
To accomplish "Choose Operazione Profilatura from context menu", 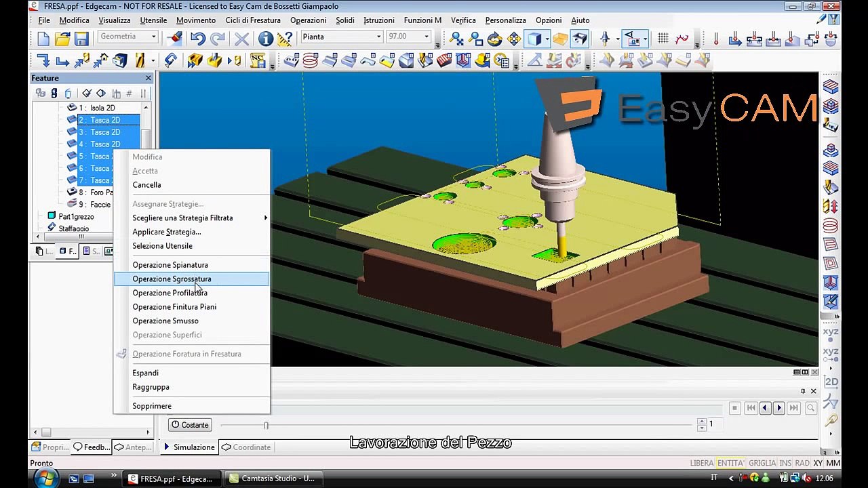I will tap(191, 293).
